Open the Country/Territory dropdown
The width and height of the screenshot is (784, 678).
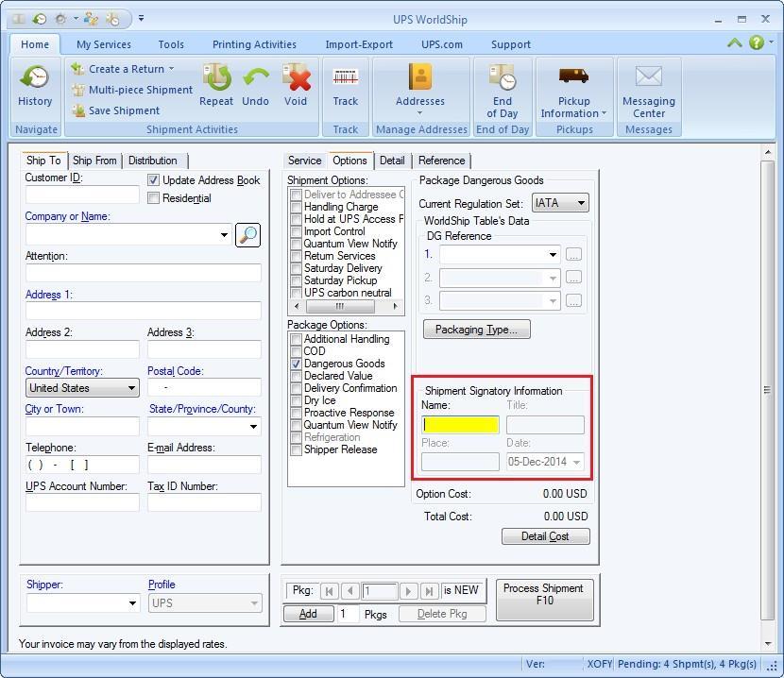[x=131, y=388]
